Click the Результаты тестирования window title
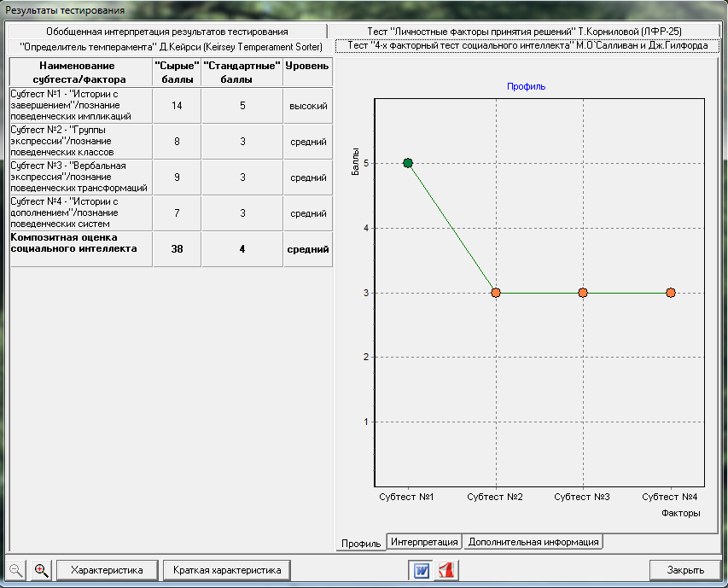Image resolution: width=728 pixels, height=588 pixels. point(65,10)
